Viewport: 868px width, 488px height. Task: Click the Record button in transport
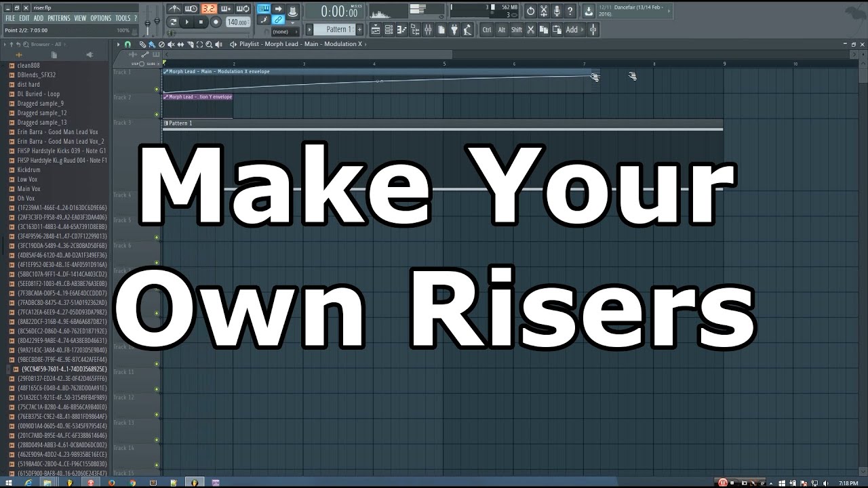click(216, 22)
